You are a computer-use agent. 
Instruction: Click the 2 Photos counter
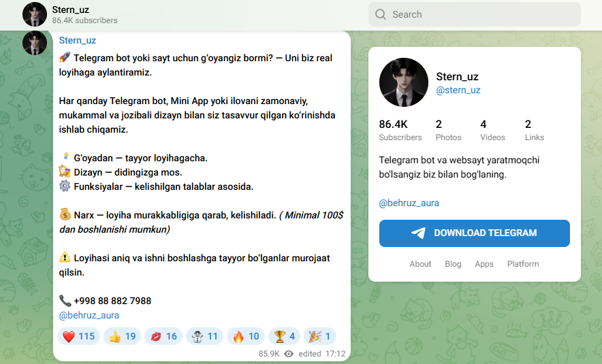click(x=448, y=131)
